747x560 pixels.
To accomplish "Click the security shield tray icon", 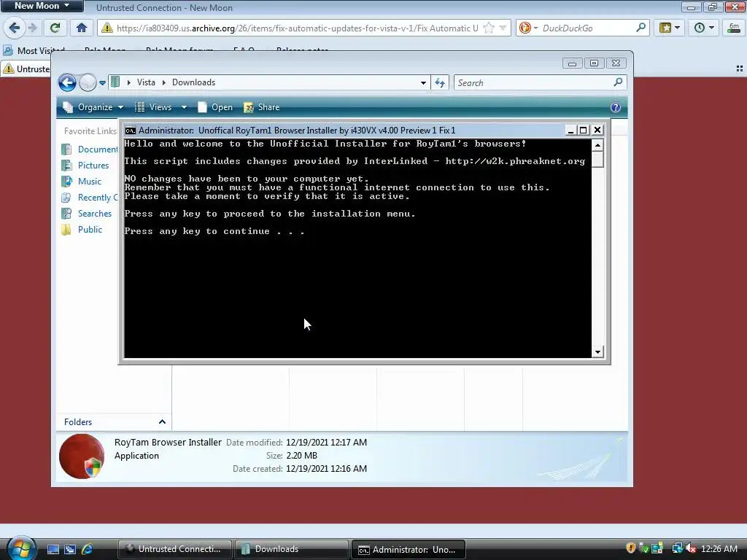I will (631, 548).
